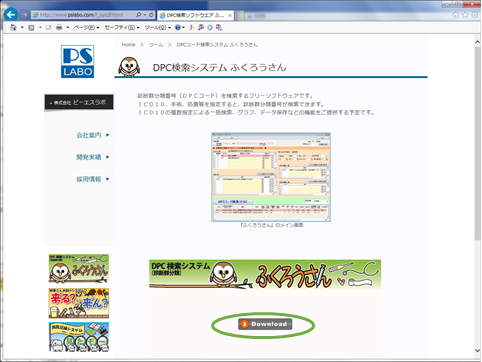Open the セーフティ(S) menu
This screenshot has height=362, width=482.
(122, 27)
